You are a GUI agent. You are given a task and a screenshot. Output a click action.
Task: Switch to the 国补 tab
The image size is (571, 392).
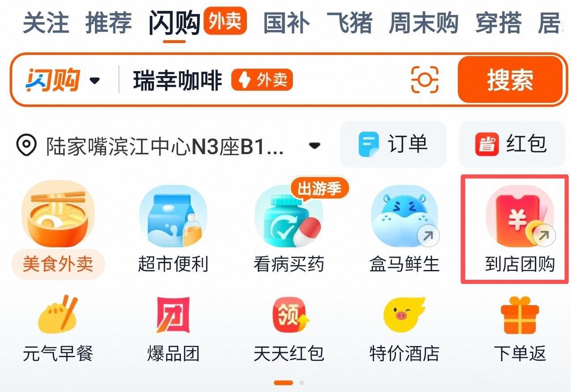click(x=286, y=22)
